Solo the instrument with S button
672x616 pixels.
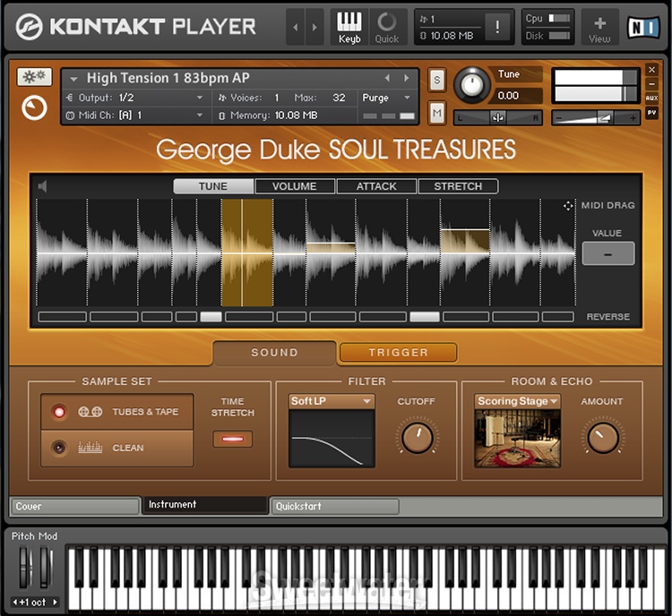[436, 80]
